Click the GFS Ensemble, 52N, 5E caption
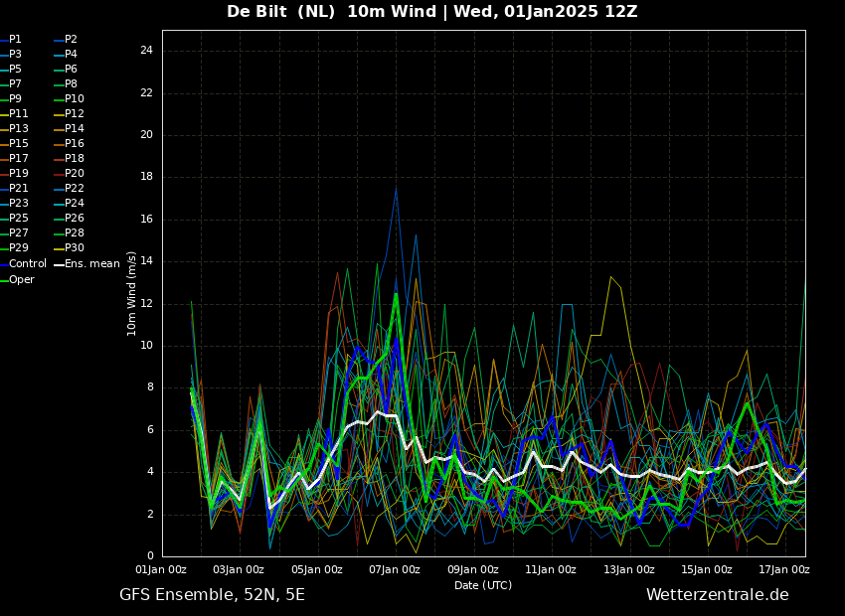The width and height of the screenshot is (845, 616). 212,595
